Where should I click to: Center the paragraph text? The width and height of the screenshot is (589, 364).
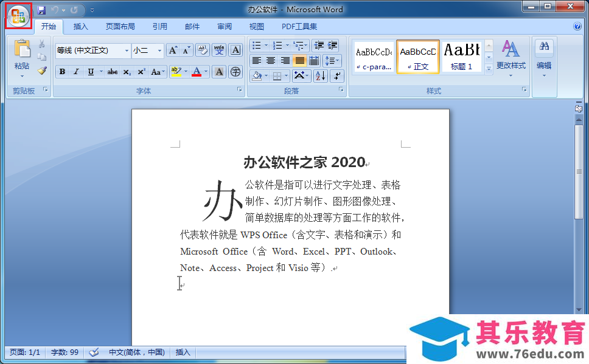pos(271,60)
